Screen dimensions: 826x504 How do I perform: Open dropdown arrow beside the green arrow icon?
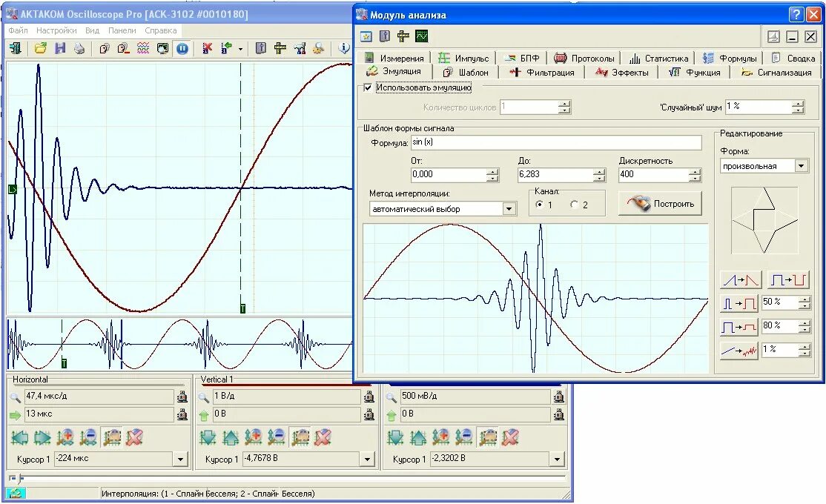[x=240, y=49]
